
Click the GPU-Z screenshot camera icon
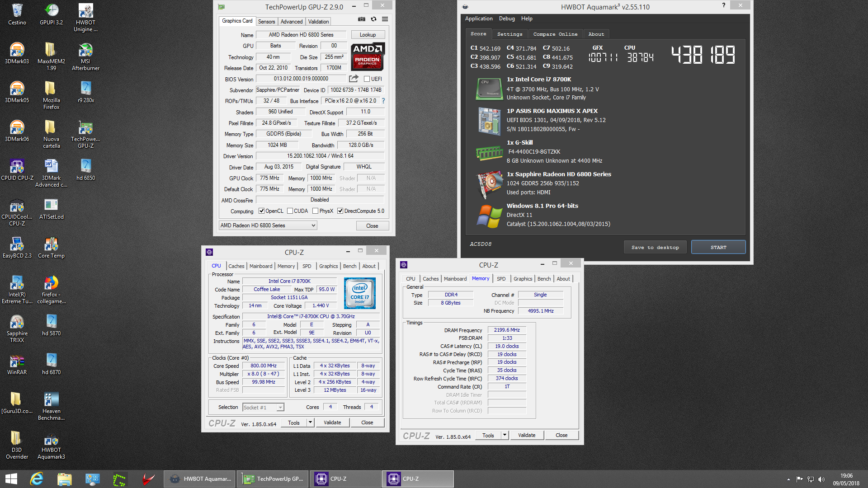tap(362, 19)
